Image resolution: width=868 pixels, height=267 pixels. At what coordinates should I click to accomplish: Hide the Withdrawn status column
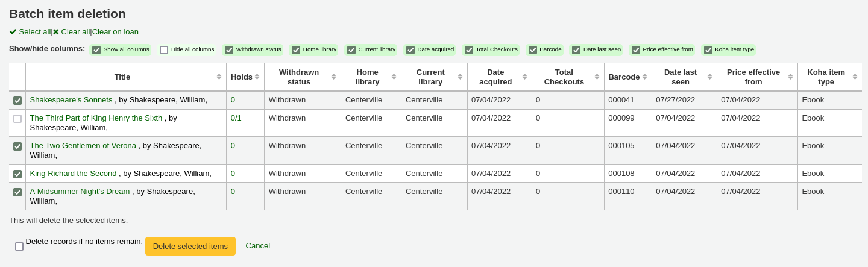tap(229, 50)
